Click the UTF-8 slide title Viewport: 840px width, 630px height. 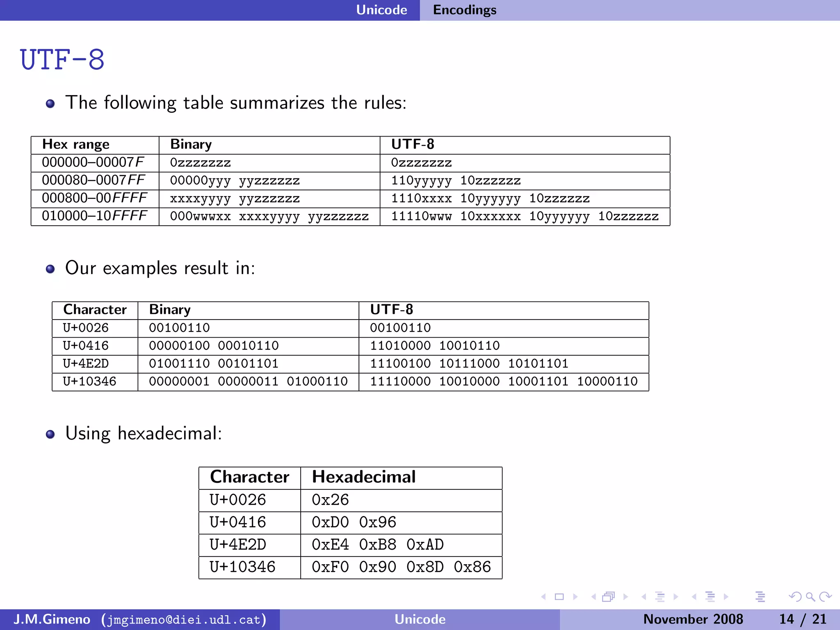click(x=62, y=60)
